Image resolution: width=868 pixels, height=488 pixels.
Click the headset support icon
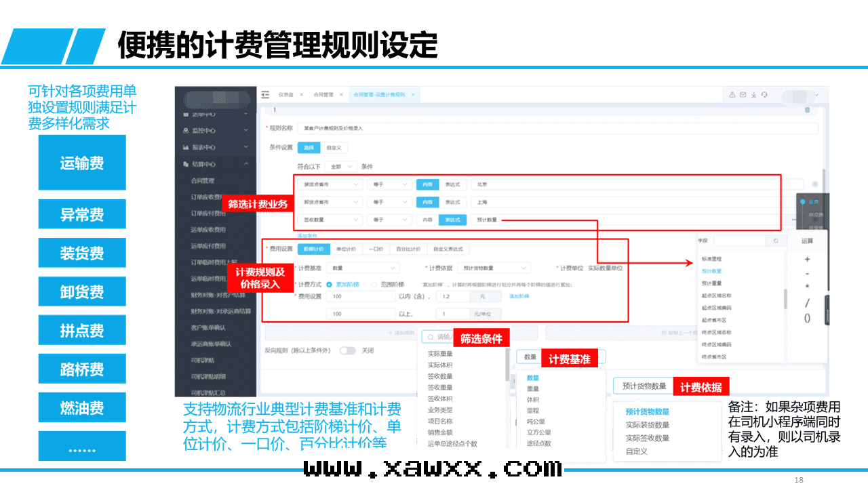point(764,95)
